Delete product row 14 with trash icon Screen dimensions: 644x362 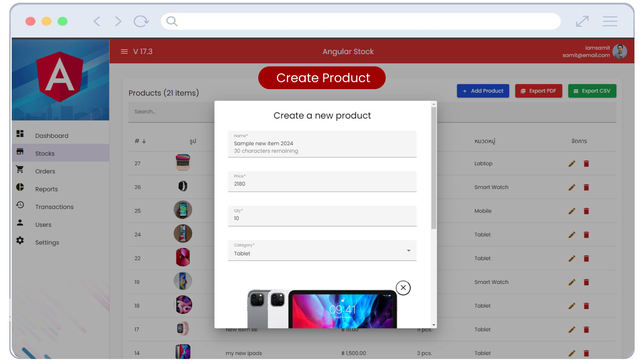(x=586, y=353)
